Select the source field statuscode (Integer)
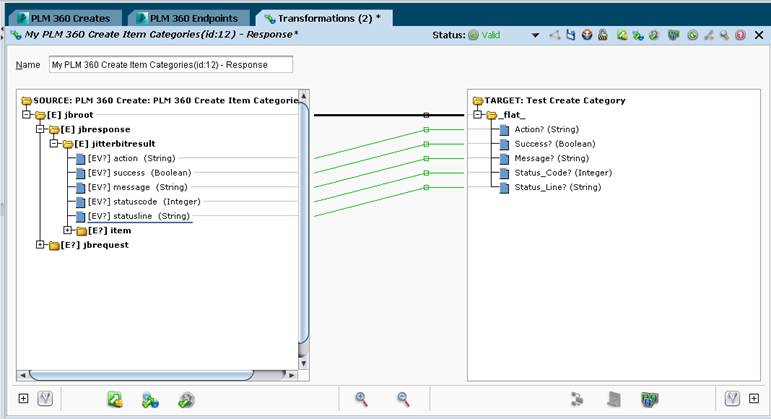 (144, 202)
